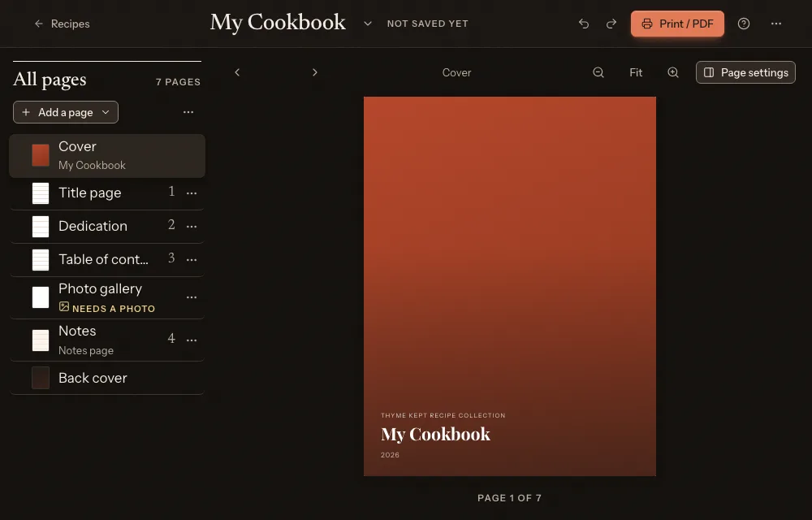
Task: Open Print / PDF
Action: 677,24
